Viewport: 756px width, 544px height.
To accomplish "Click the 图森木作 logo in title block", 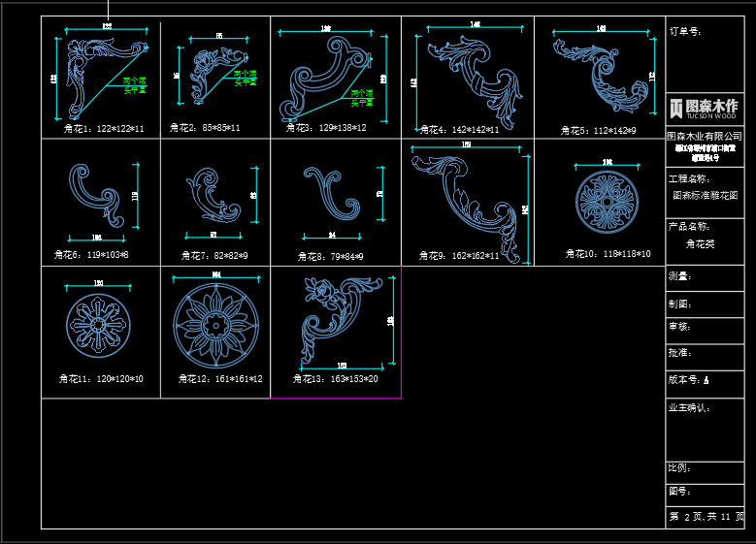I will point(704,108).
